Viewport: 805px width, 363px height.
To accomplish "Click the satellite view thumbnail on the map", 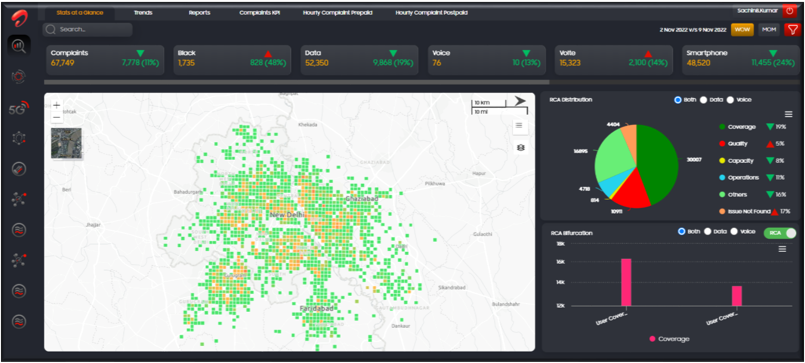I will click(x=66, y=143).
